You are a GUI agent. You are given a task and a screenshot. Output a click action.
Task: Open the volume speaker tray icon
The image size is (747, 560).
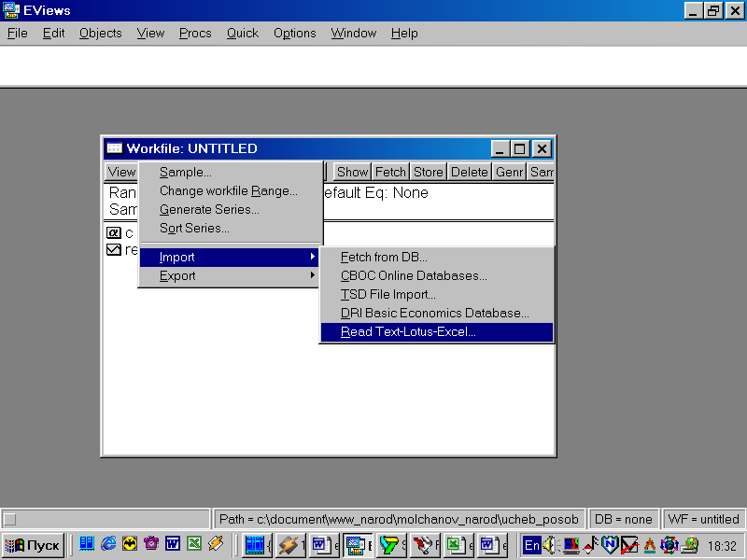pyautogui.click(x=550, y=546)
